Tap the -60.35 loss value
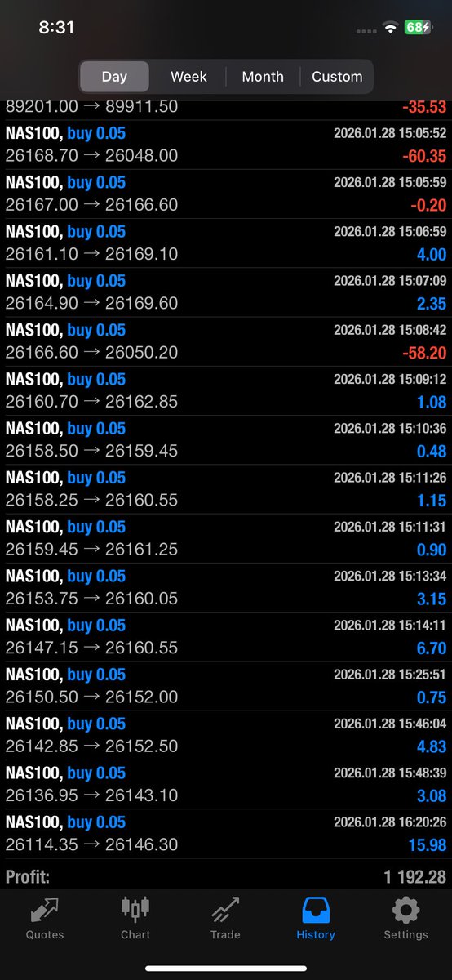 point(423,156)
